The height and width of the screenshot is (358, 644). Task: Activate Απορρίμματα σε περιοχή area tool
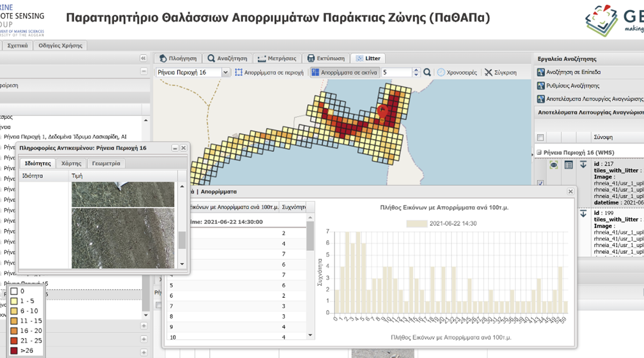click(x=269, y=72)
